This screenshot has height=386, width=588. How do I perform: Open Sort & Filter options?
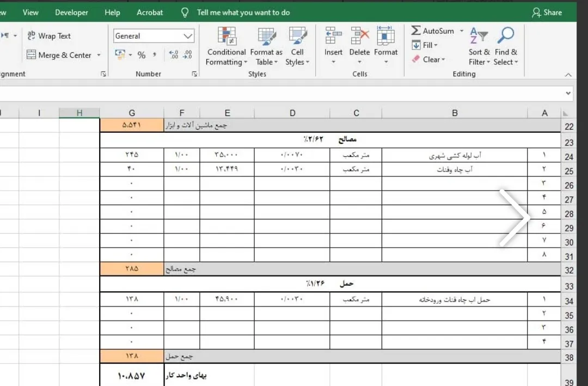point(479,46)
